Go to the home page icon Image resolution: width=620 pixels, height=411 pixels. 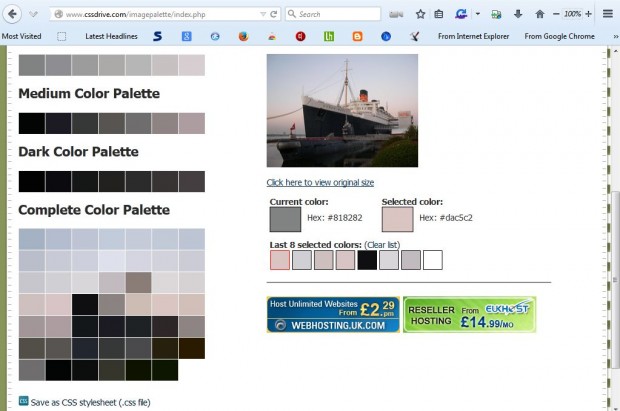540,14
